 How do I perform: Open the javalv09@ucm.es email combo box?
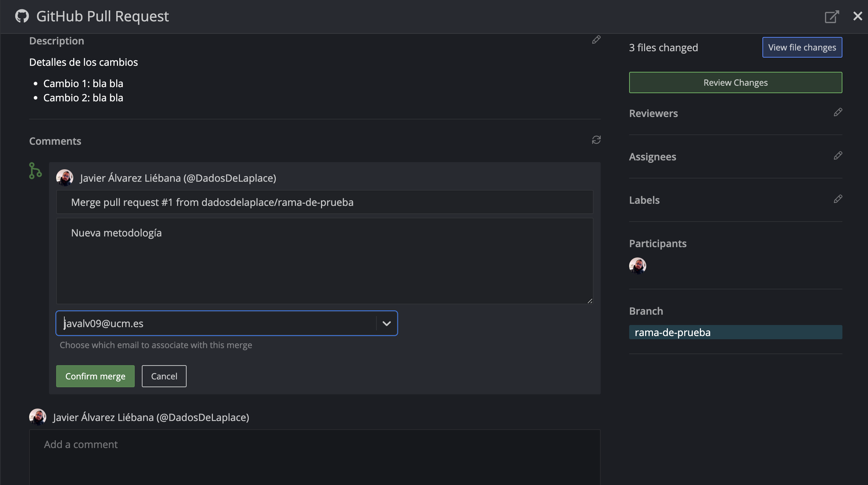pyautogui.click(x=217, y=323)
